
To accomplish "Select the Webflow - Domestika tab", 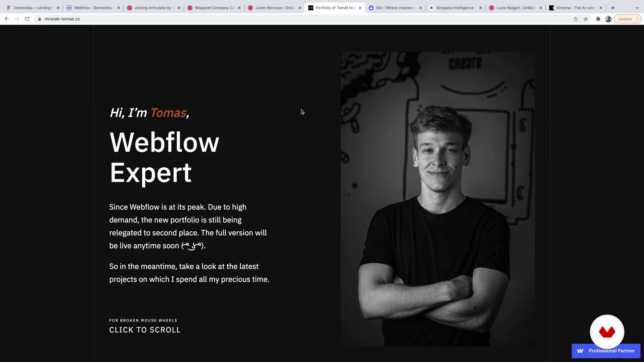I will coord(93,8).
